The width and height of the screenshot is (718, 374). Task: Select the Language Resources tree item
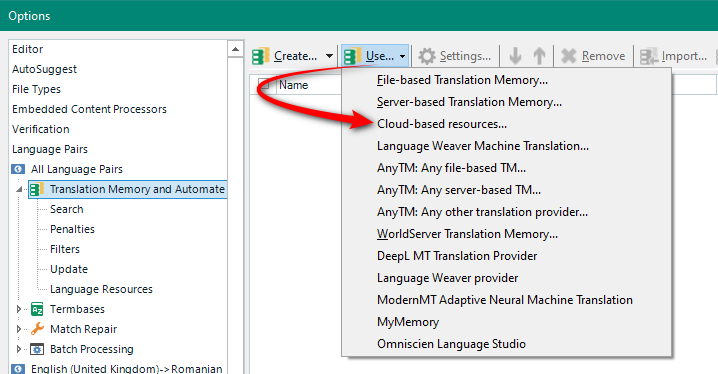point(101,289)
